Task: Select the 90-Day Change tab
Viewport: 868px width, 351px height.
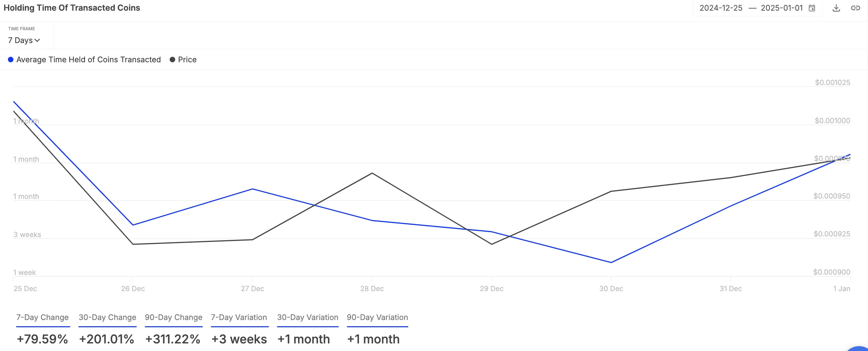Action: tap(173, 317)
